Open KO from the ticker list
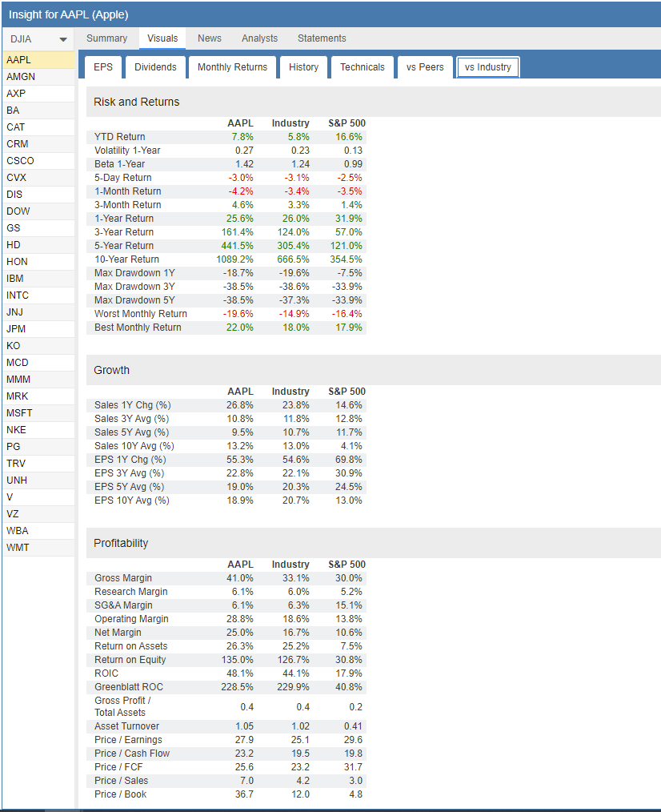Screen dimensions: 661x812 pos(38,346)
